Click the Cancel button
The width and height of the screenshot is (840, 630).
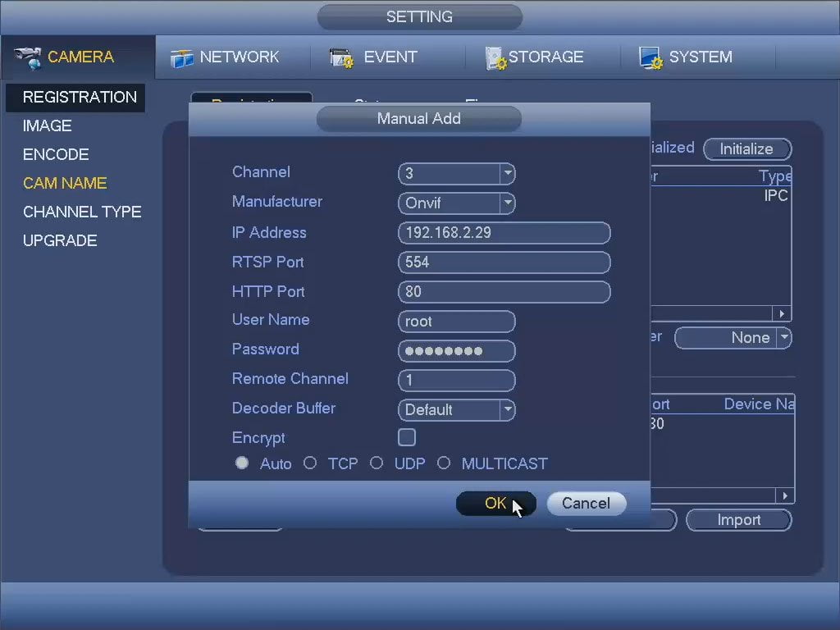click(x=586, y=504)
